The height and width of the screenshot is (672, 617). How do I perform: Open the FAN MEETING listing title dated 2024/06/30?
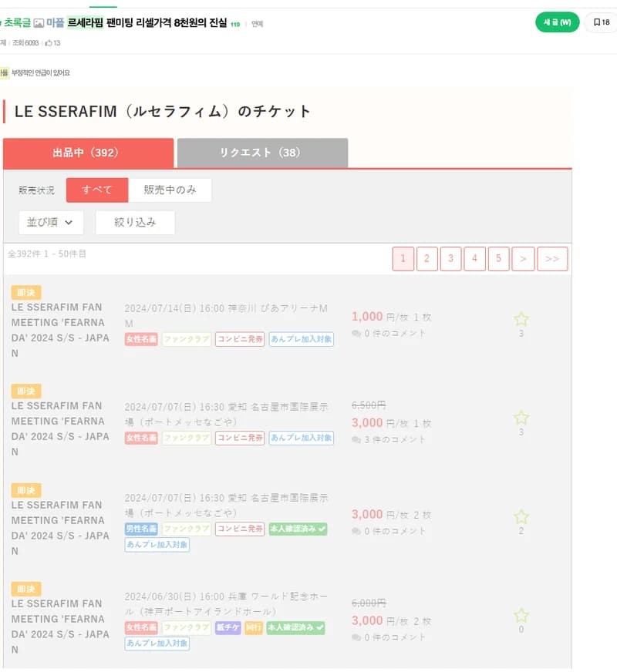(x=60, y=627)
